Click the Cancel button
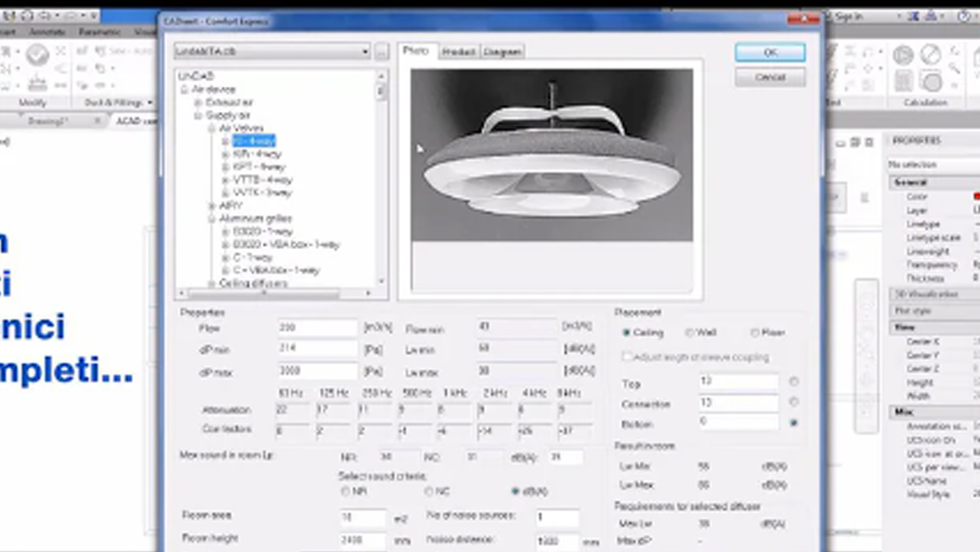Viewport: 980px width, 552px height. pyautogui.click(x=770, y=77)
